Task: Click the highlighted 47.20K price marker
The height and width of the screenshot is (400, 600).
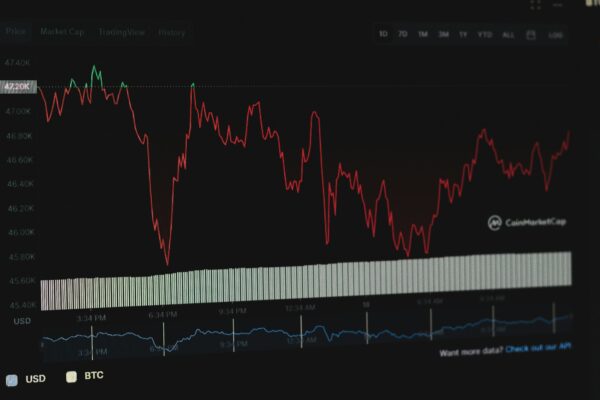Action: (x=18, y=87)
